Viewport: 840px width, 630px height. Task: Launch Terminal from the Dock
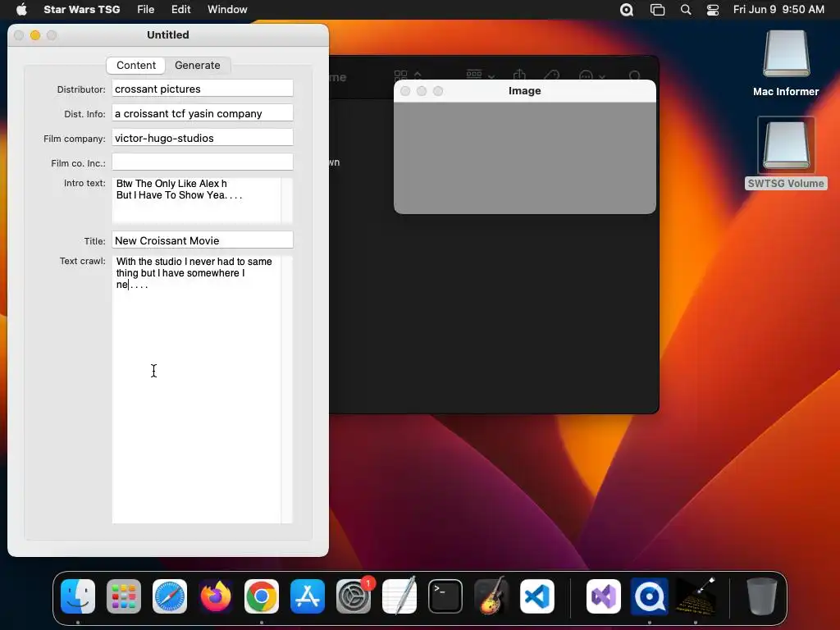(445, 596)
